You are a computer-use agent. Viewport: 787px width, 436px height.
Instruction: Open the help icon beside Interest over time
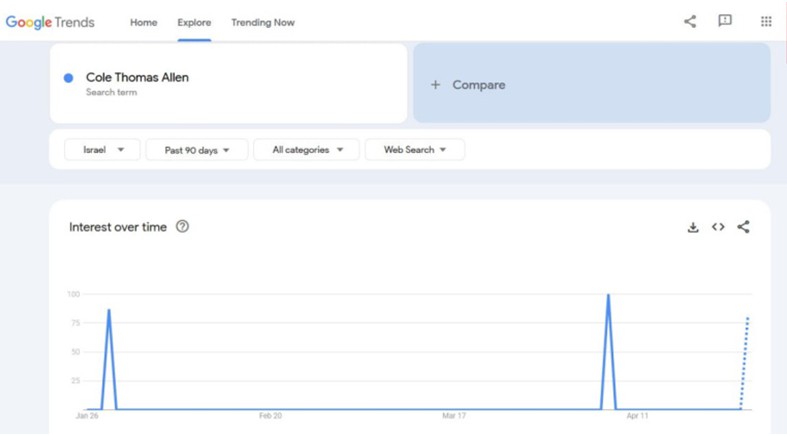pyautogui.click(x=182, y=227)
